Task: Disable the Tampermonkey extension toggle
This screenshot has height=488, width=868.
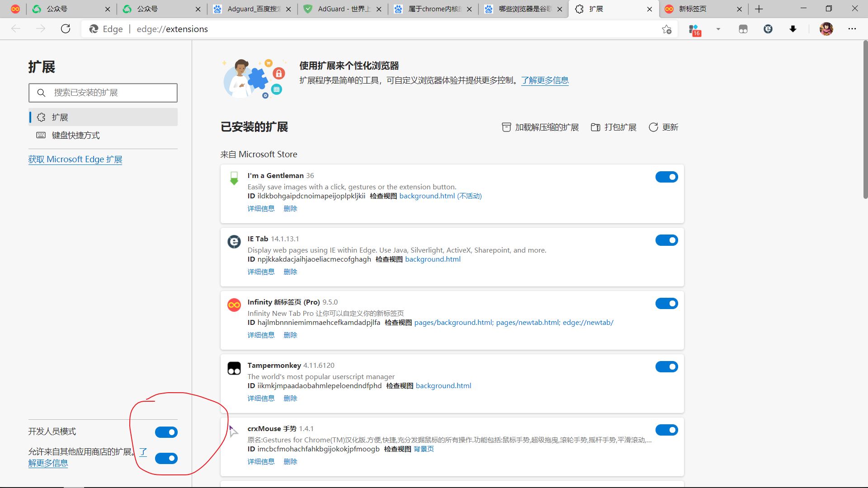Action: click(x=667, y=366)
